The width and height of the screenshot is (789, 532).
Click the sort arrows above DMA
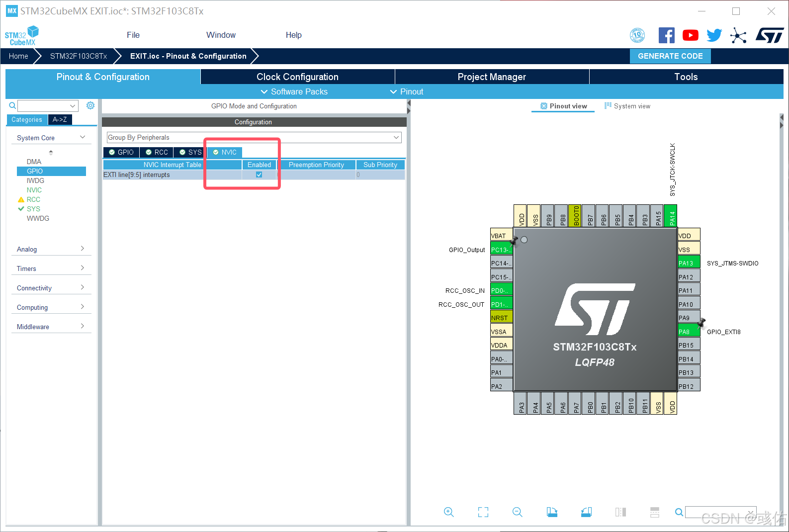[x=51, y=152]
